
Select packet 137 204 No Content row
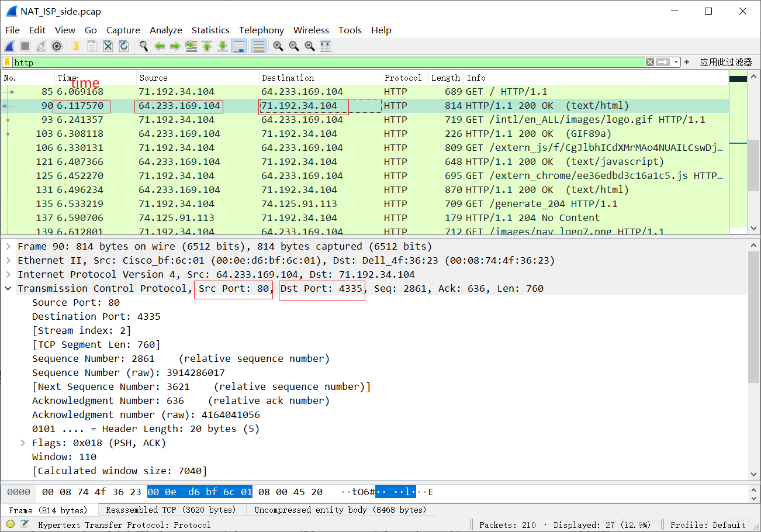365,218
